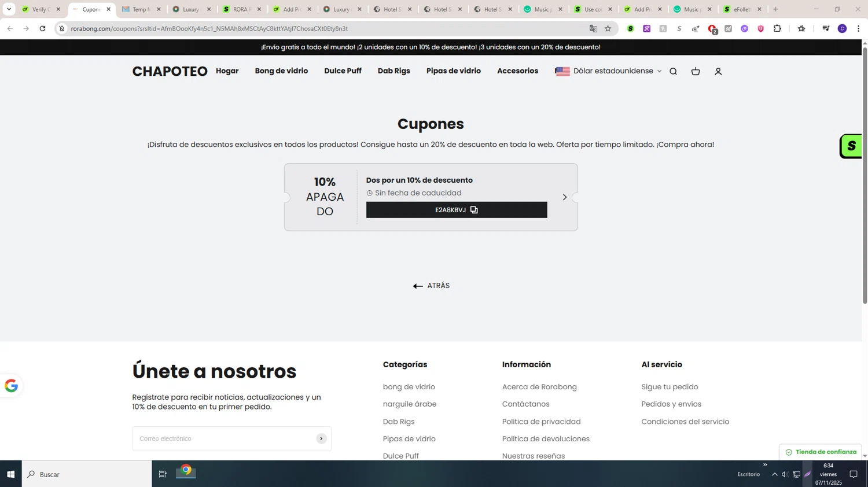The image size is (868, 487).
Task: Open the Hogar menu item
Action: click(227, 71)
